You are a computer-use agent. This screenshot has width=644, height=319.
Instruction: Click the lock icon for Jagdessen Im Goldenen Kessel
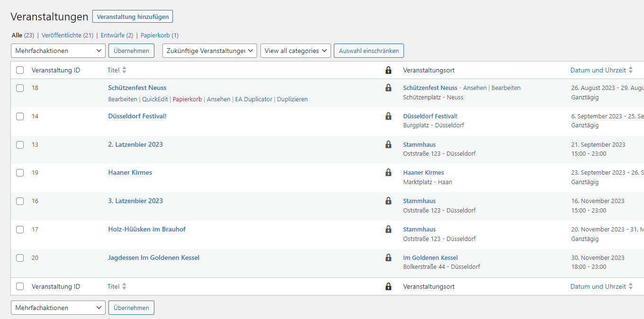(x=388, y=258)
